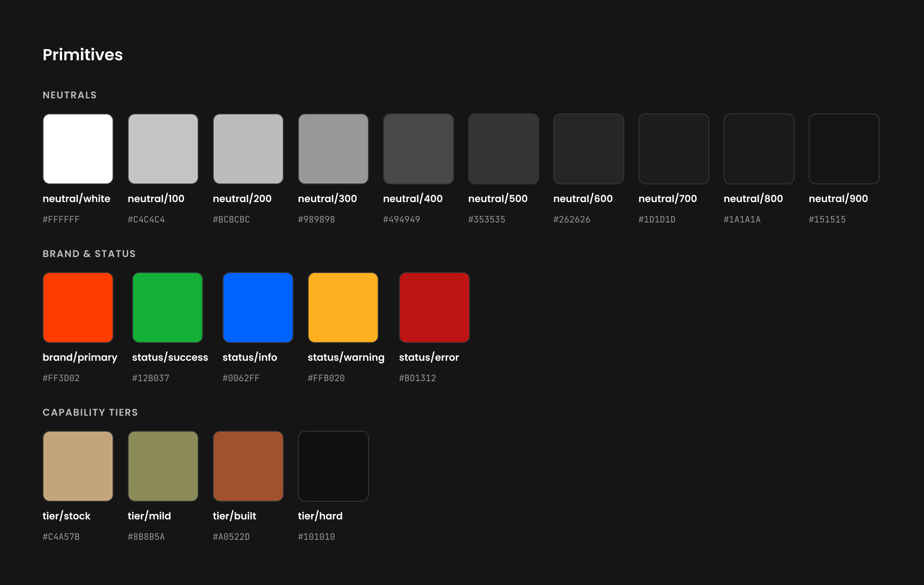Screen dimensions: 924x585
Task: Choose the neutral/500 swatch
Action: point(504,149)
